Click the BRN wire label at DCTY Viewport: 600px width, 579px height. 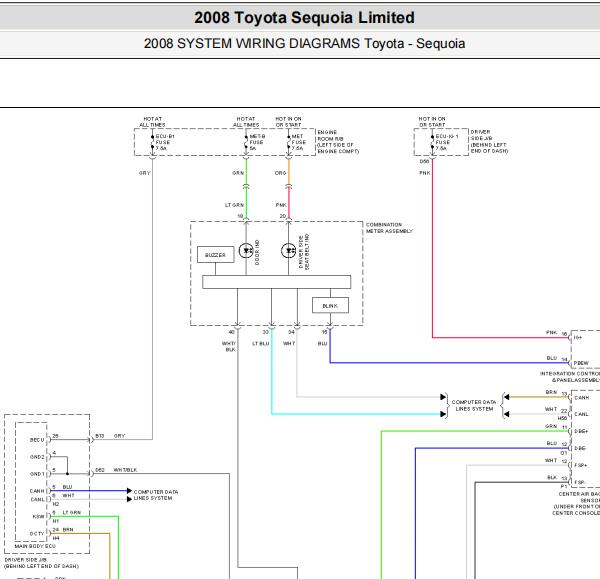(68, 530)
